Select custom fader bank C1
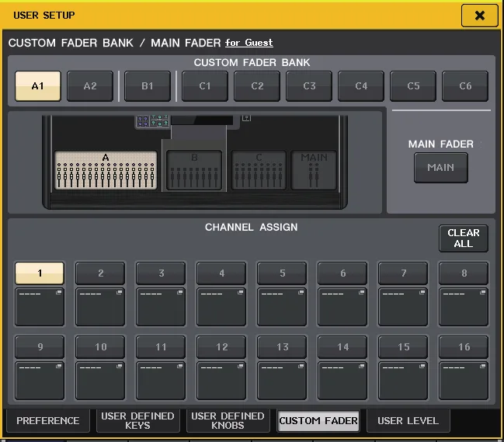Image resolution: width=504 pixels, height=442 pixels. tap(205, 86)
